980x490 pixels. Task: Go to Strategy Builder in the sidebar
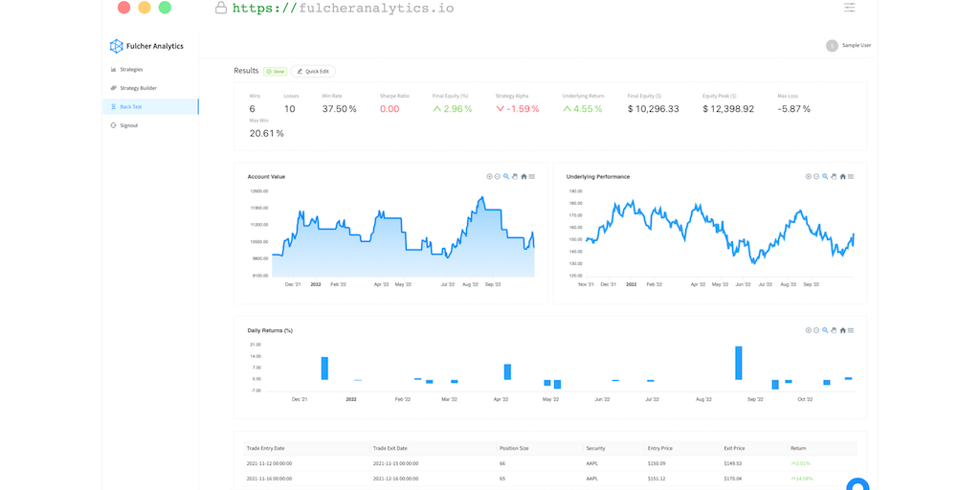point(138,88)
